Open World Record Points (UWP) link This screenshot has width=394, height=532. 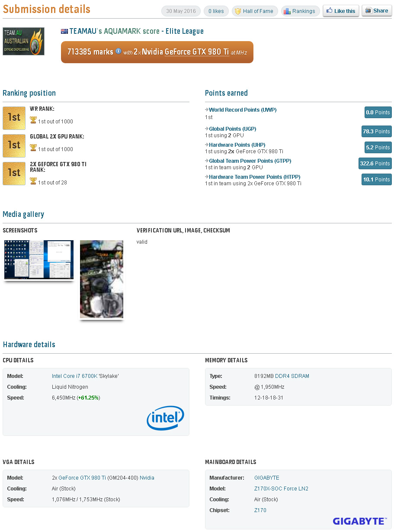(243, 110)
